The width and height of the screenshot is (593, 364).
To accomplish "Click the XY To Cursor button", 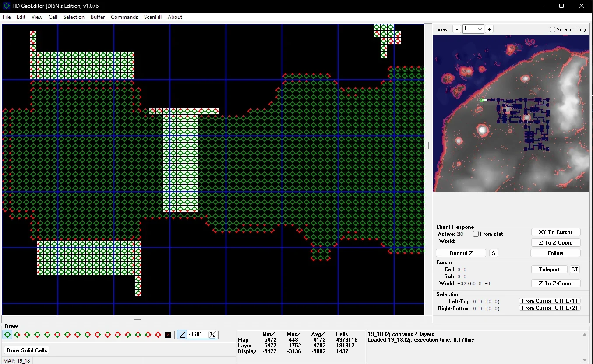I will pos(555,232).
